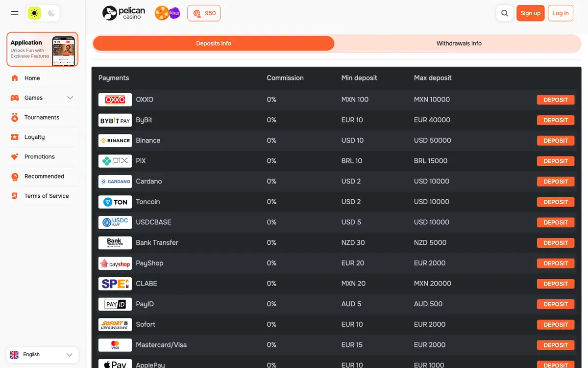Click the Bank Transfer logo
The image size is (588, 368).
click(x=115, y=243)
